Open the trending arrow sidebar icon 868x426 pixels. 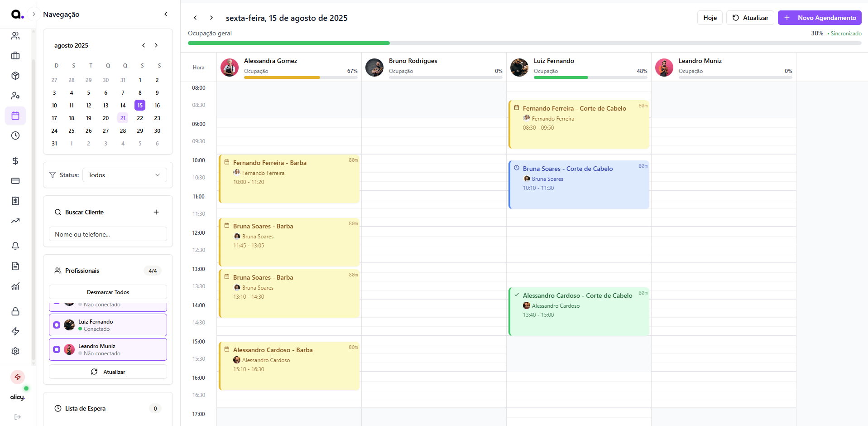point(15,221)
